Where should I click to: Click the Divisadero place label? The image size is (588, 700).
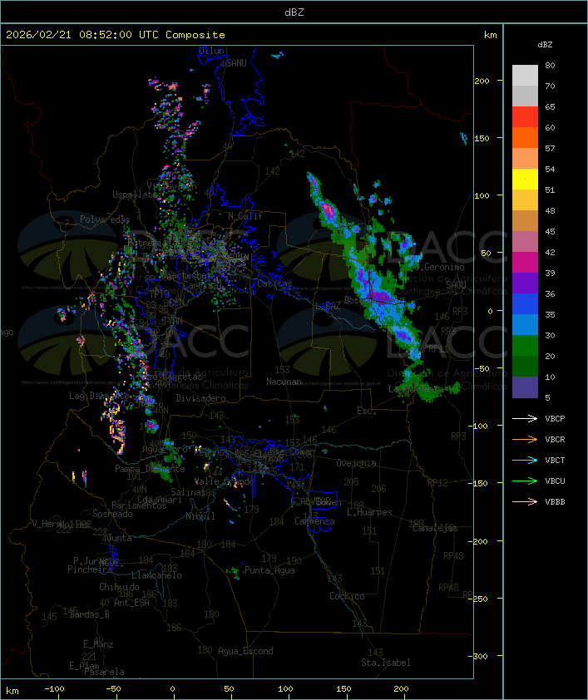200,398
